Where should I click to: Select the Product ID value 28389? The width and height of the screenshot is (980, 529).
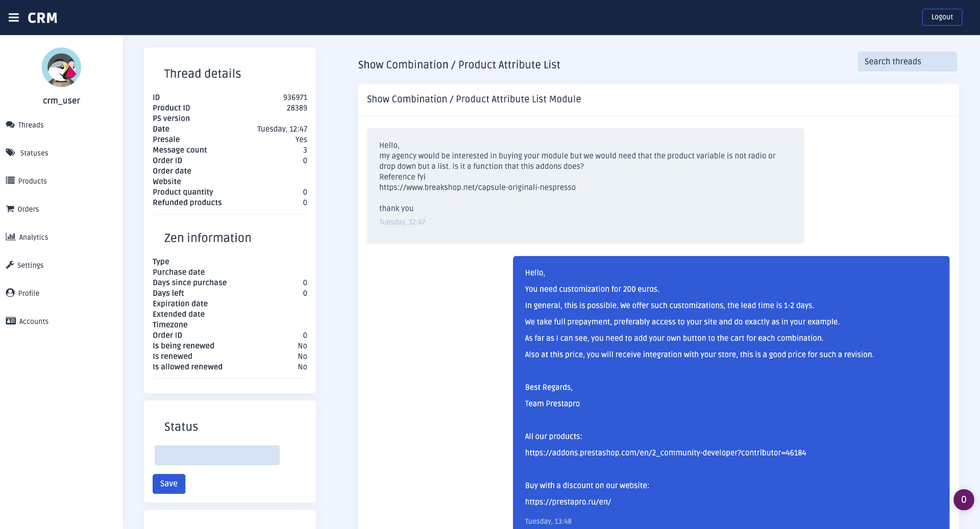[x=297, y=108]
